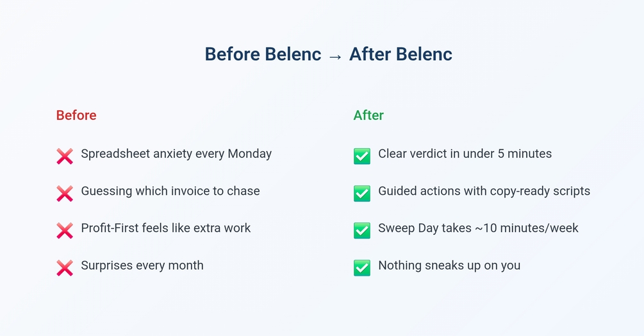This screenshot has height=336, width=644.
Task: Click the Surprises every month text
Action: tap(142, 265)
